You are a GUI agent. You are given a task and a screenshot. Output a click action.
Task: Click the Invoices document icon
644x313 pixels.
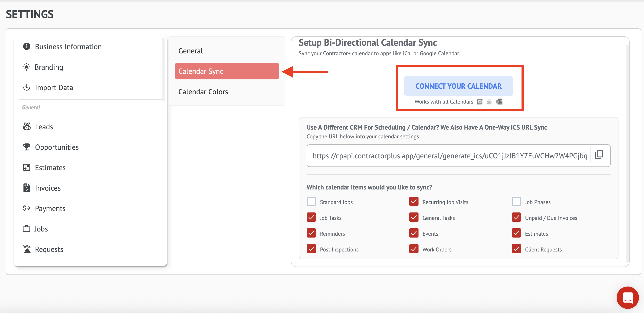[x=26, y=188]
